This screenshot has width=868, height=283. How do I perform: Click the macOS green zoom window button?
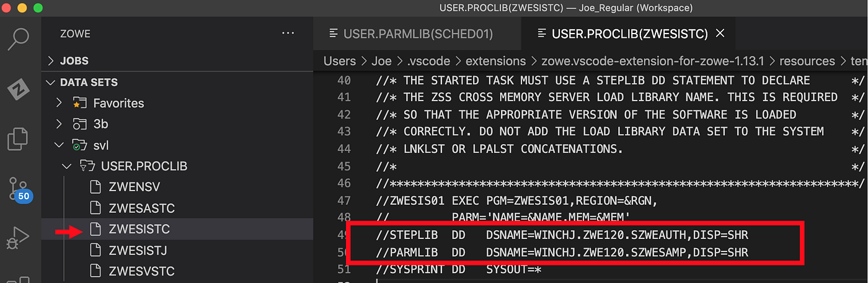click(x=38, y=8)
